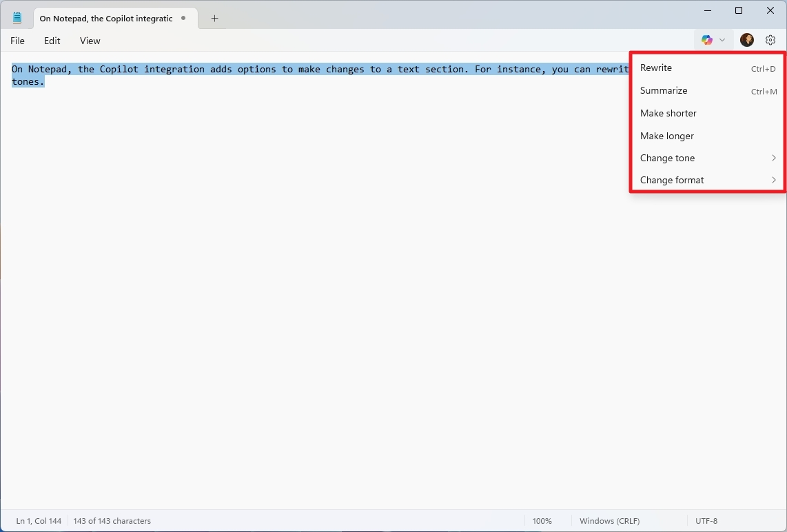Select Make longer option
The width and height of the screenshot is (787, 532).
pyautogui.click(x=666, y=136)
